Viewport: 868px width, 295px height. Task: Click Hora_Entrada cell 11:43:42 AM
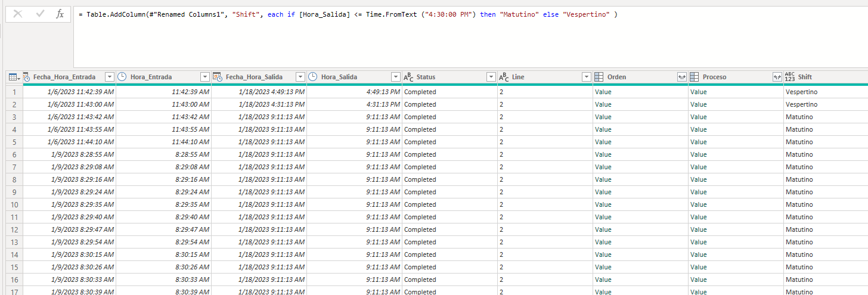tap(163, 117)
